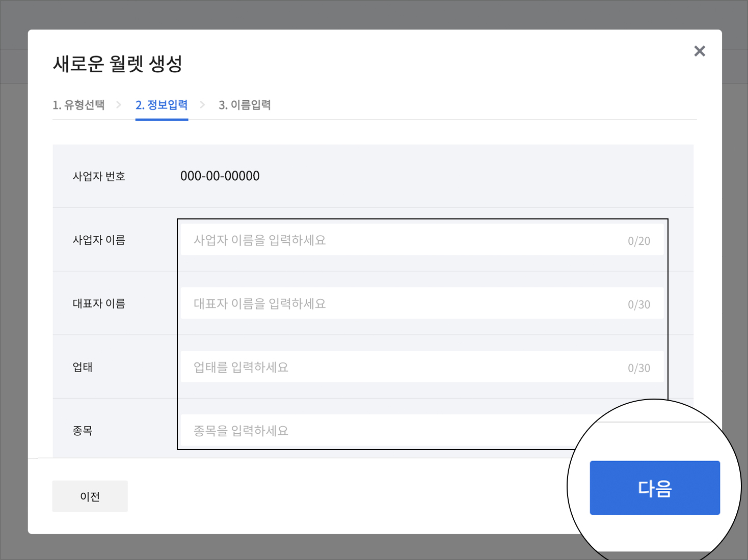Go to step 1. 유형선택

pos(78,105)
